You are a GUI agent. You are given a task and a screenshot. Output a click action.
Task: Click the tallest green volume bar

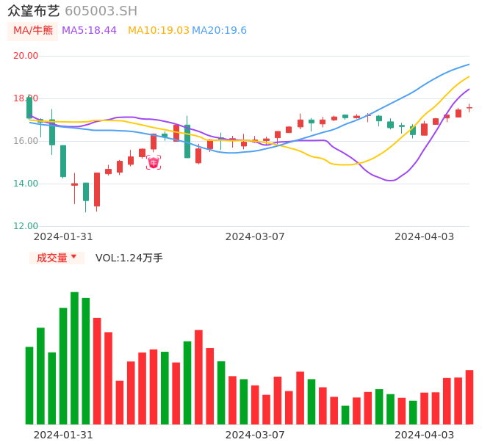[x=74, y=358]
